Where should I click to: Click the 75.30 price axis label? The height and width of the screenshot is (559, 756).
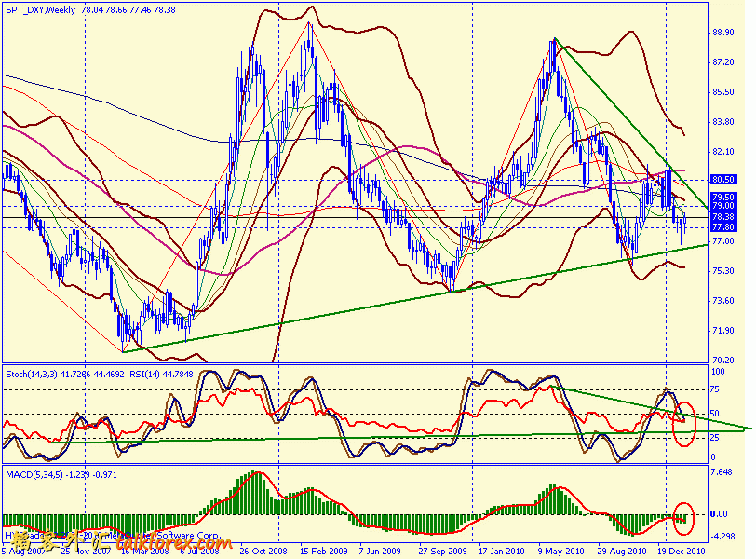pyautogui.click(x=722, y=271)
